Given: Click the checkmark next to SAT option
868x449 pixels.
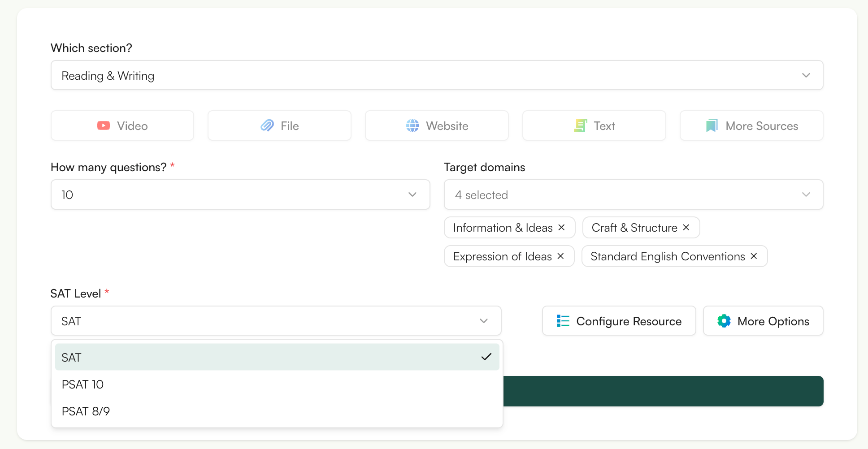Looking at the screenshot, I should click(486, 357).
